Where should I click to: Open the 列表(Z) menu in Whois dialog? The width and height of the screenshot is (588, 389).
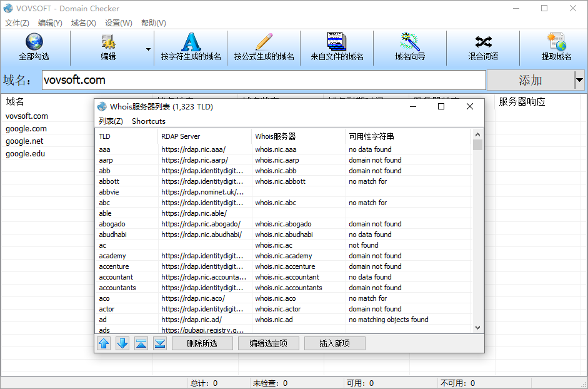111,121
